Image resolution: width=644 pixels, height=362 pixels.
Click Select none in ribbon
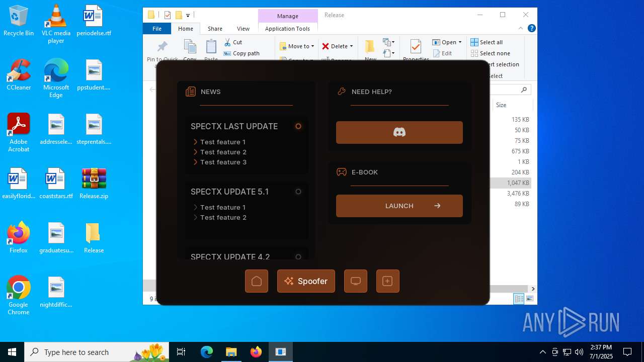pyautogui.click(x=491, y=53)
